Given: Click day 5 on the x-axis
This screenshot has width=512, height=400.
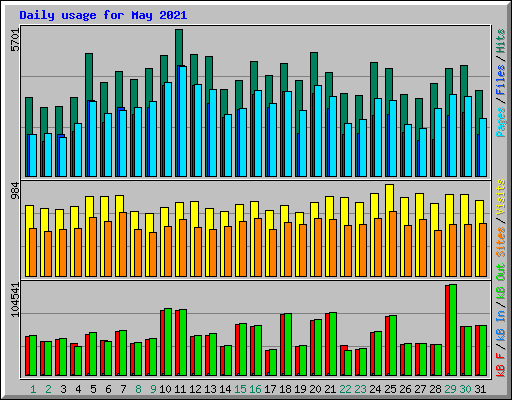Looking at the screenshot, I should (93, 389).
